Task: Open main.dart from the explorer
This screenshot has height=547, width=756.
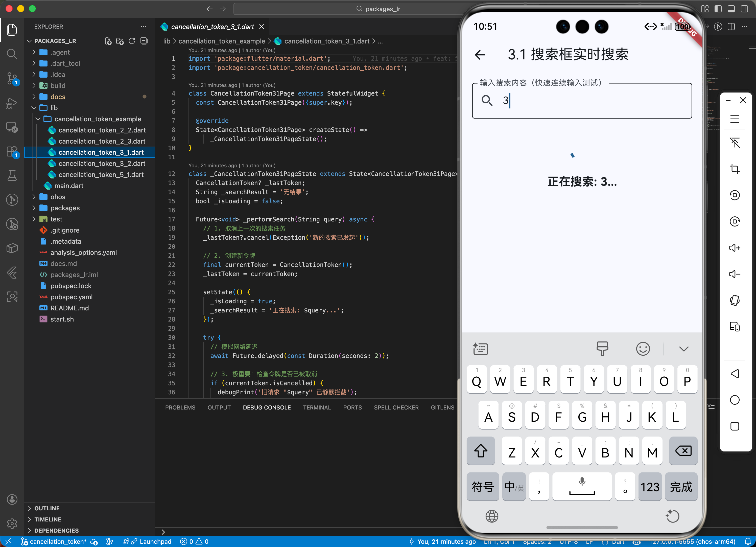Action: pyautogui.click(x=69, y=186)
